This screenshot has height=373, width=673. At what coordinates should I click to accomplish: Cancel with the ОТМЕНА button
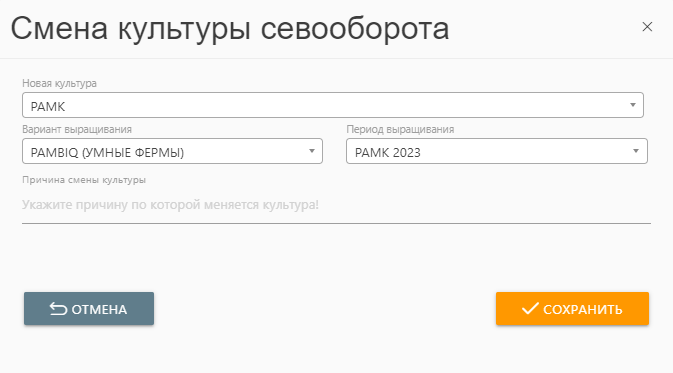[89, 309]
